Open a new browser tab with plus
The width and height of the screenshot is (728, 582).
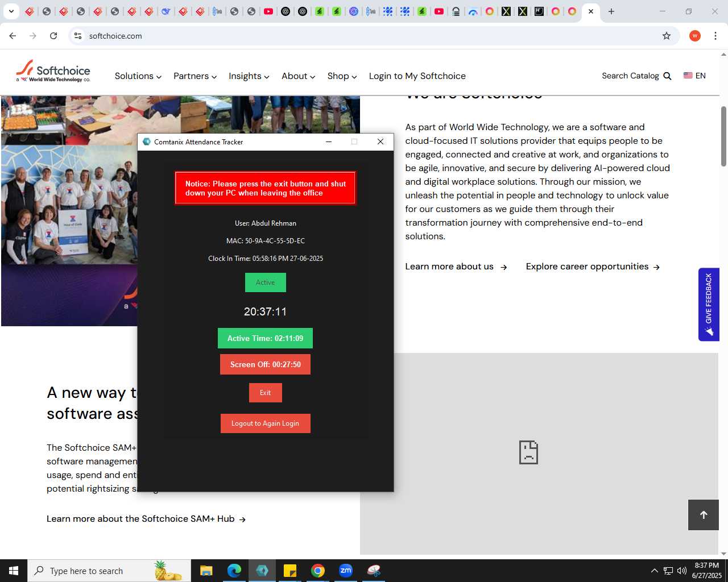coord(611,11)
